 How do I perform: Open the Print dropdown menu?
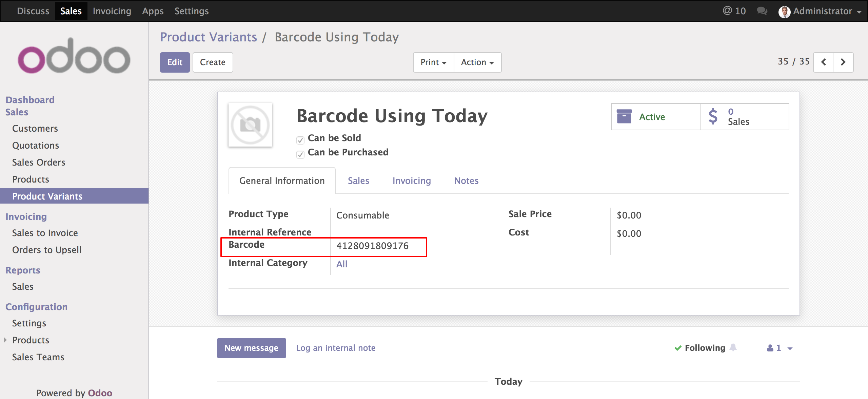(433, 62)
